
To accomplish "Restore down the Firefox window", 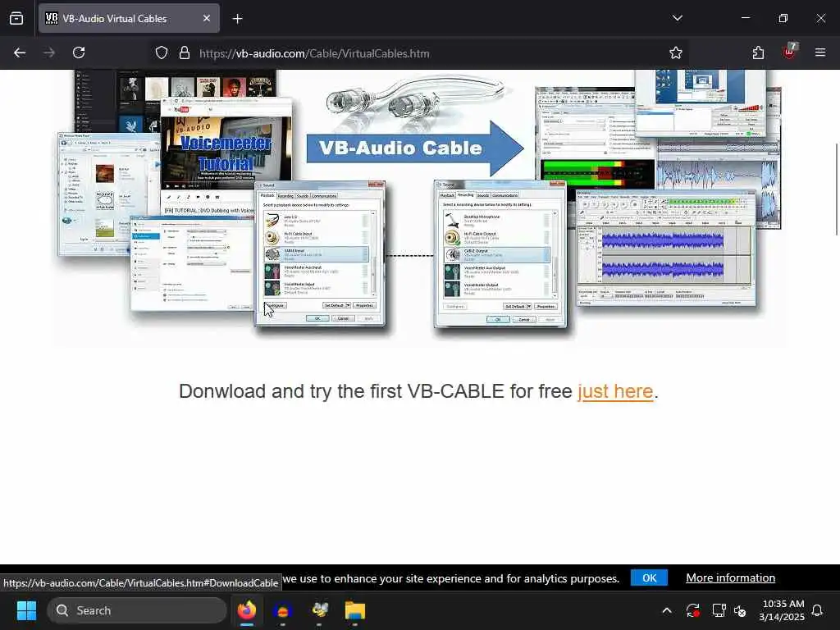I will (783, 18).
